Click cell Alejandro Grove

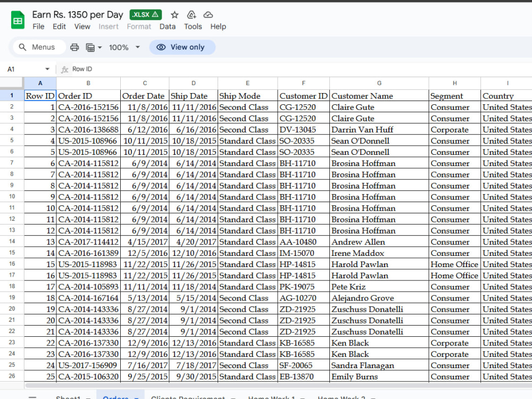379,298
